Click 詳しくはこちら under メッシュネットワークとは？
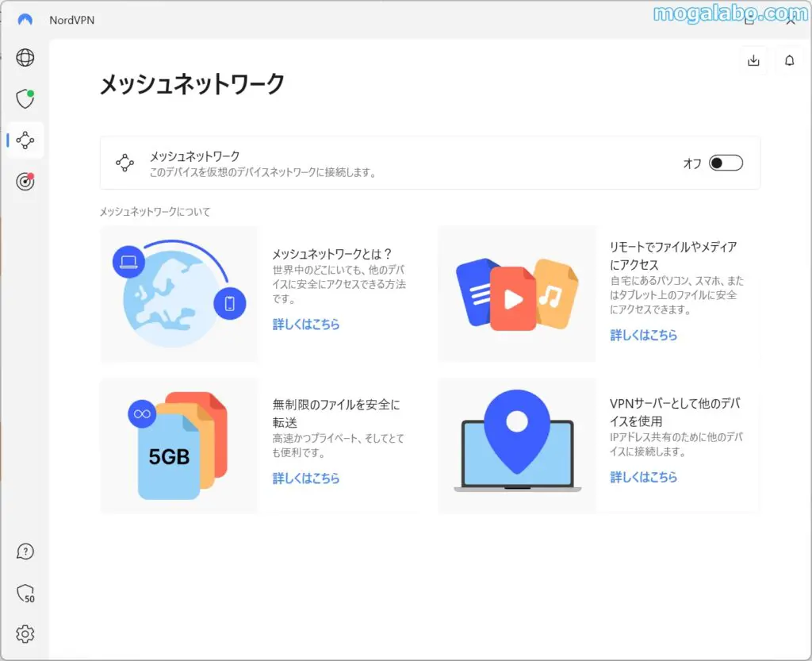Viewport: 812px width, 661px height. click(306, 324)
